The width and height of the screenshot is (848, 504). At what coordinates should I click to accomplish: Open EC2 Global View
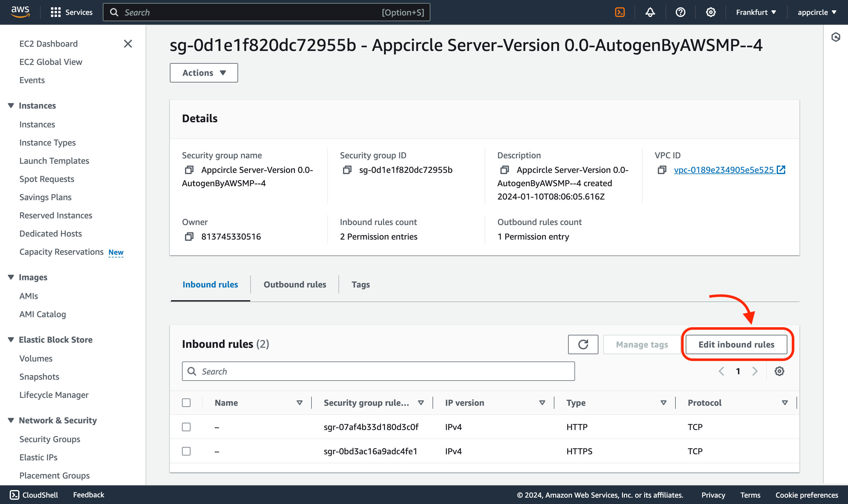(51, 62)
